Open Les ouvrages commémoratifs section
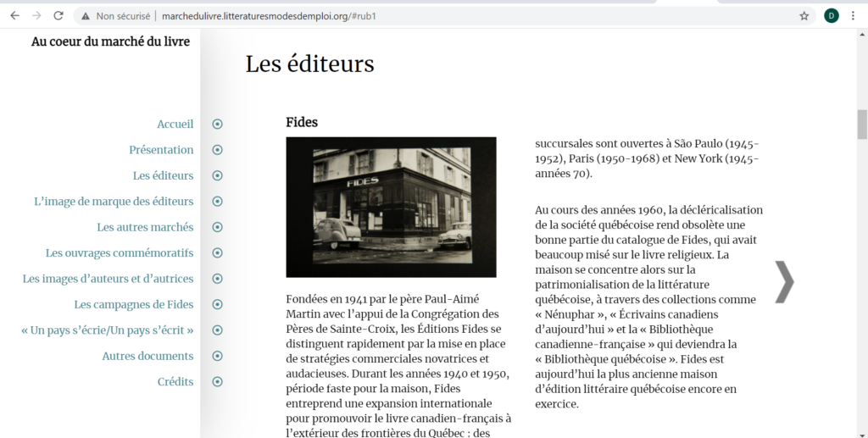868x438 pixels. [x=120, y=252]
